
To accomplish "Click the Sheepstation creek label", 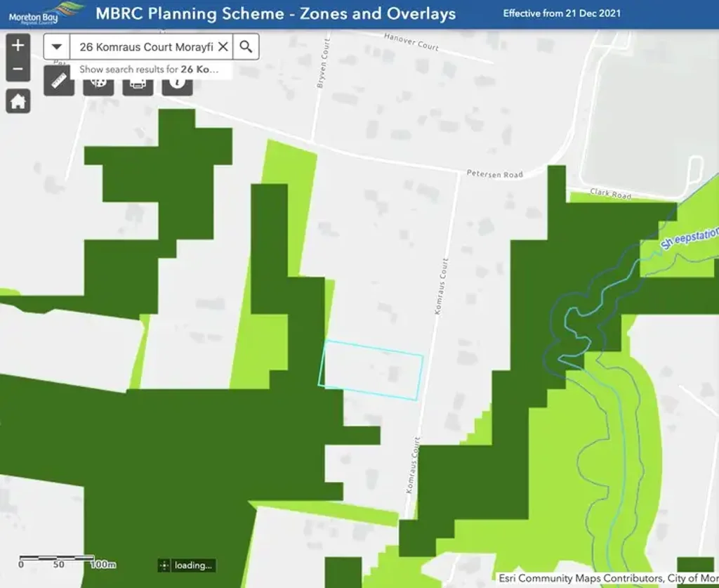I will pos(690,239).
